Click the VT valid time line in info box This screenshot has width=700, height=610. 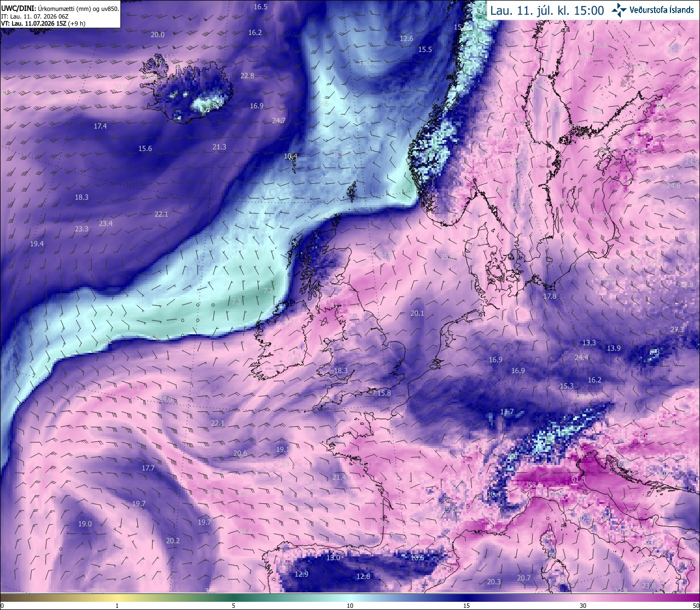tap(43, 24)
